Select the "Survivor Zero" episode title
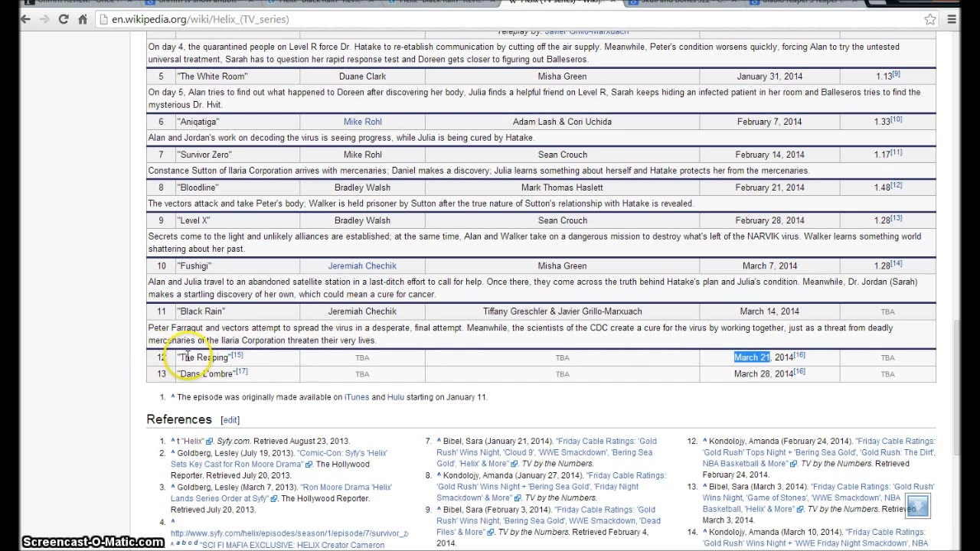Image resolution: width=980 pixels, height=551 pixels. tap(204, 155)
